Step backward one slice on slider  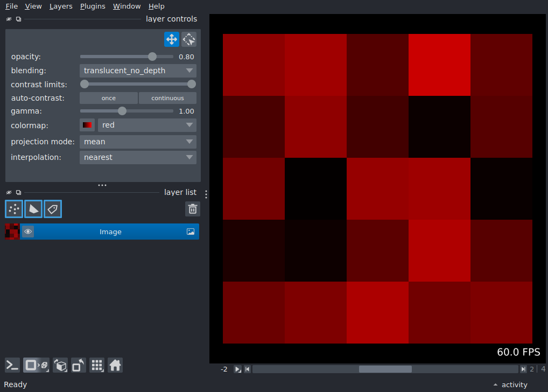pyautogui.click(x=248, y=369)
